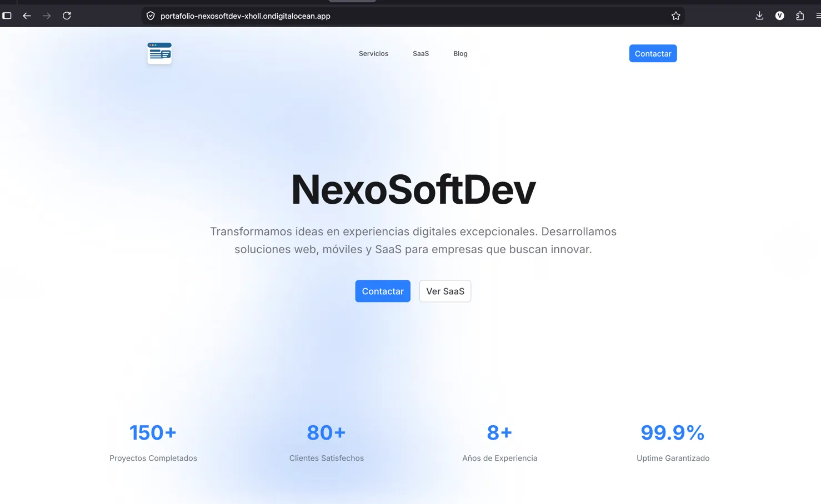This screenshot has height=504, width=821.
Task: Open the SaaS navigation item
Action: click(x=420, y=53)
